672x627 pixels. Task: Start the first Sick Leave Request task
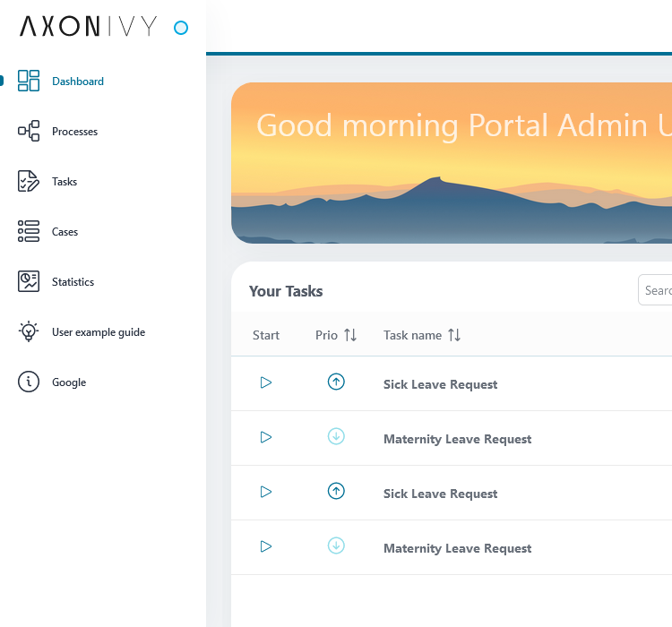pyautogui.click(x=265, y=382)
